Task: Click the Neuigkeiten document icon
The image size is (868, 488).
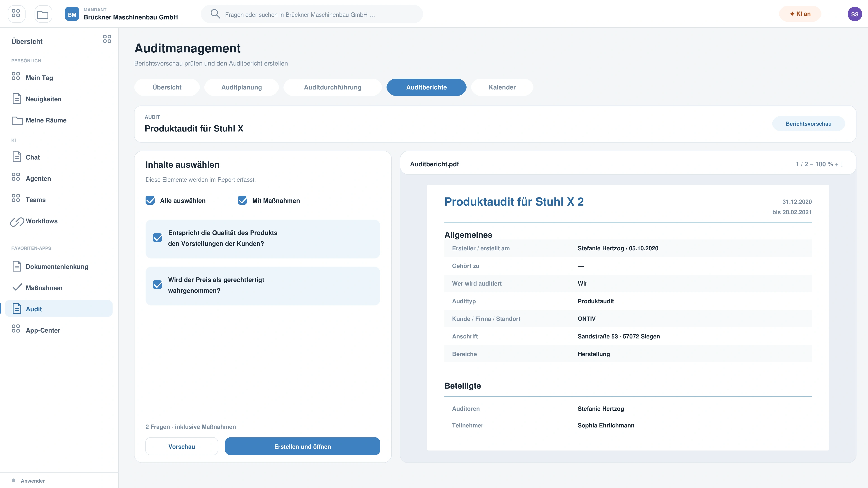Action: click(17, 99)
